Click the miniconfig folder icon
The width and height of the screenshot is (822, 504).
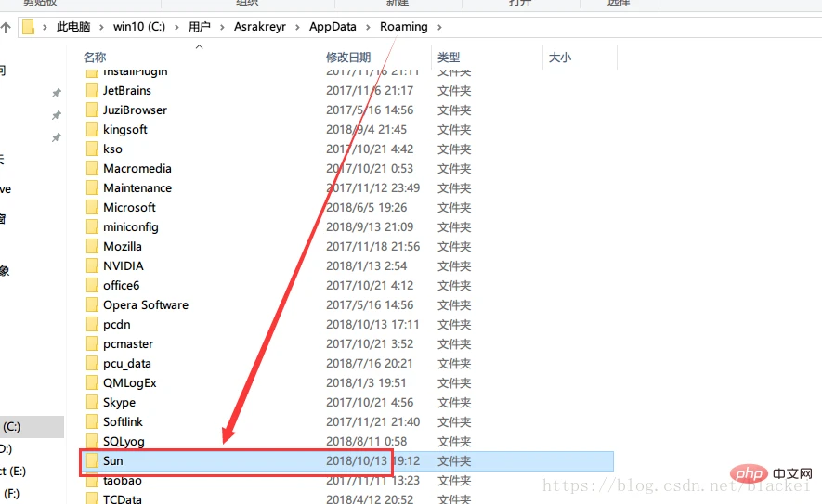92,226
